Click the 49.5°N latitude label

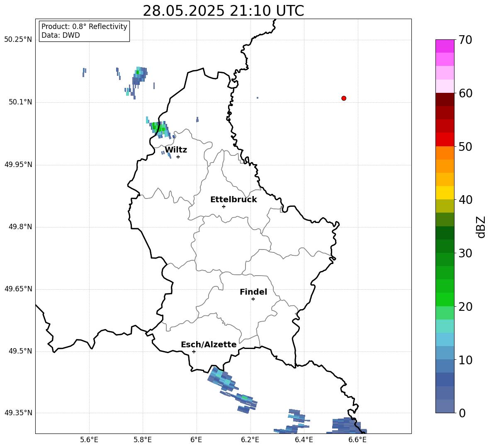click(20, 351)
